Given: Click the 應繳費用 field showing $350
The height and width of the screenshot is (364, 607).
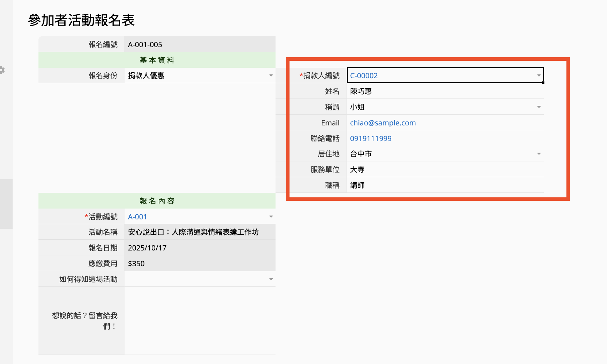Looking at the screenshot, I should tap(199, 263).
